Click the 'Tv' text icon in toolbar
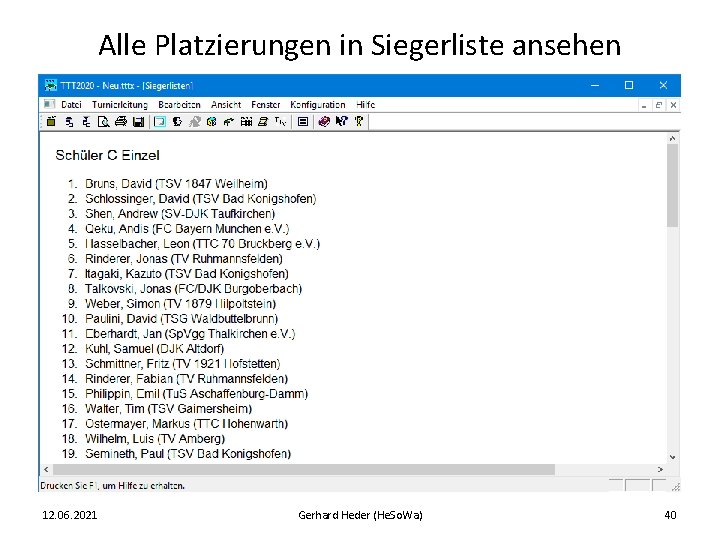This screenshot has height=540, width=720. pyautogui.click(x=280, y=122)
